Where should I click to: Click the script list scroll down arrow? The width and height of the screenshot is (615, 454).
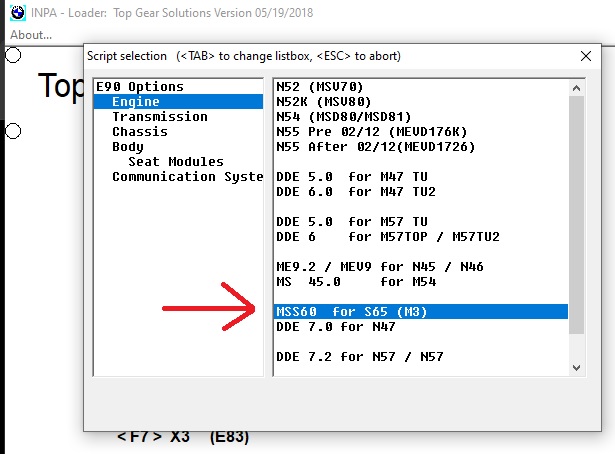[576, 368]
